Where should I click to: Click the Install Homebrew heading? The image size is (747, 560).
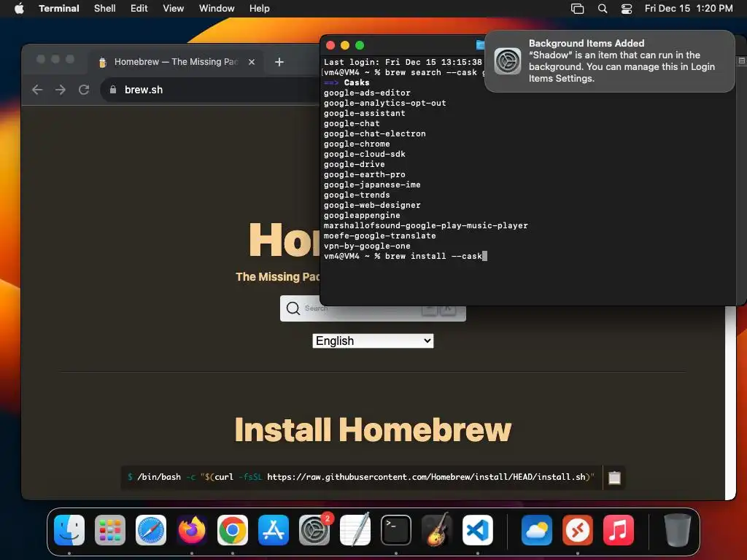point(373,429)
